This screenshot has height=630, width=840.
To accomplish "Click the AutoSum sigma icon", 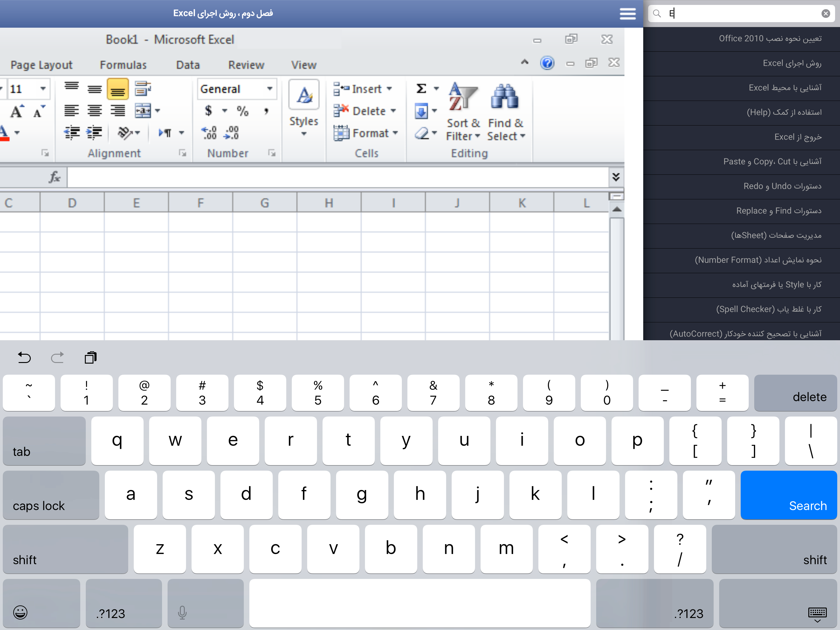I will point(421,89).
